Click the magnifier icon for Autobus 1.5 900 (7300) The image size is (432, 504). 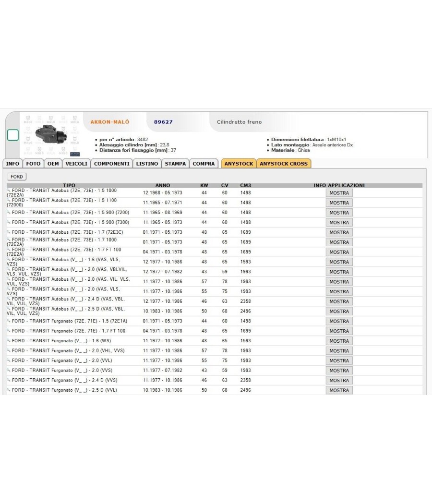pyautogui.click(x=9, y=222)
